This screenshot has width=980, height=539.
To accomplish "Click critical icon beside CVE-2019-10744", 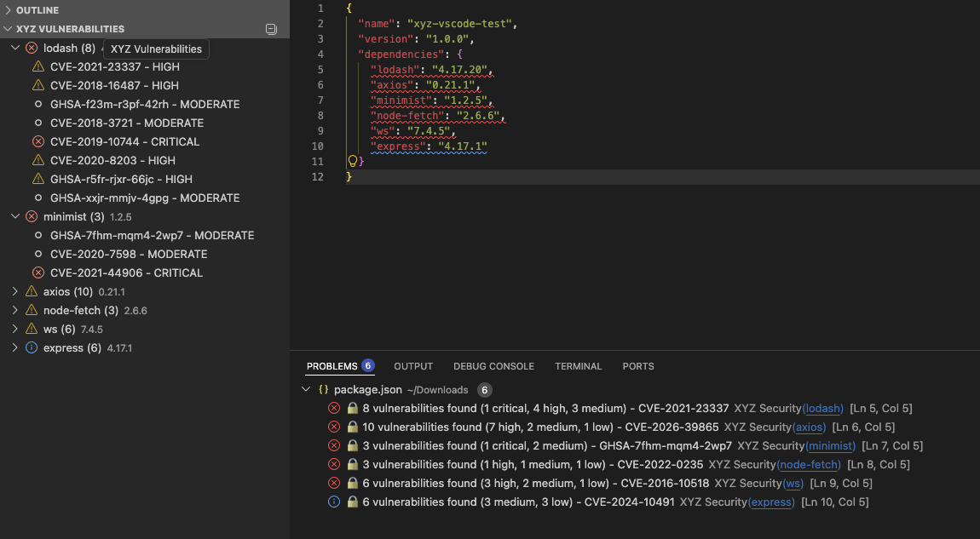I will point(38,142).
